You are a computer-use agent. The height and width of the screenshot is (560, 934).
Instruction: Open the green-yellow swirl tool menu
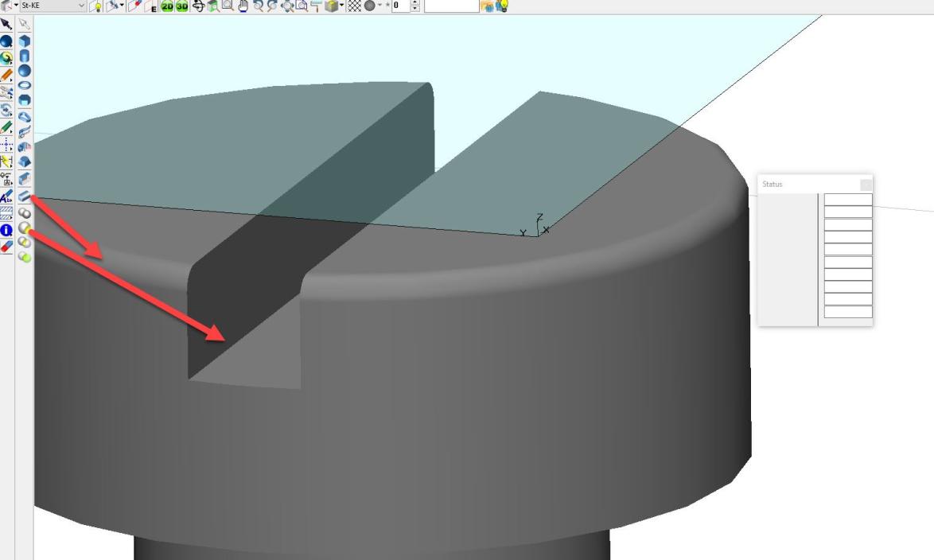pyautogui.click(x=6, y=58)
